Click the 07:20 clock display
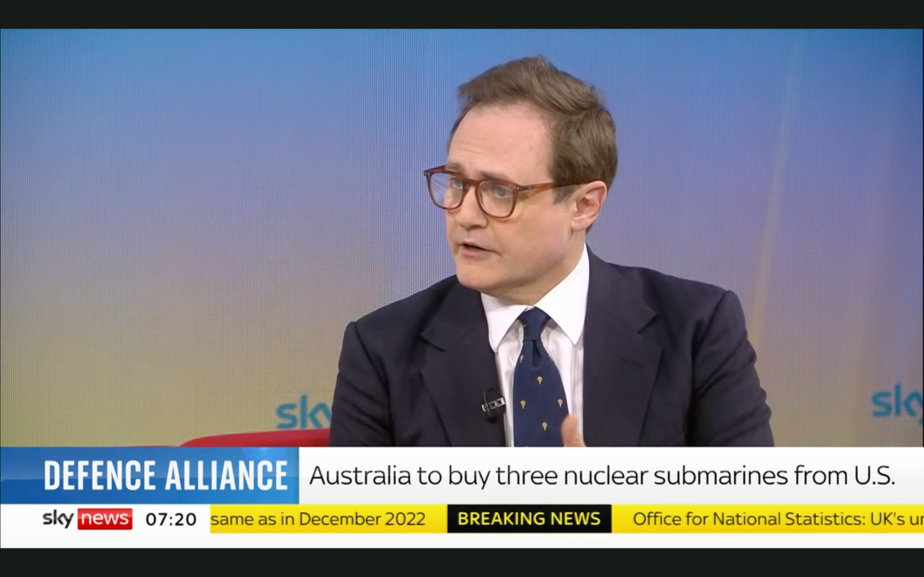This screenshot has width=924, height=577. [x=171, y=519]
